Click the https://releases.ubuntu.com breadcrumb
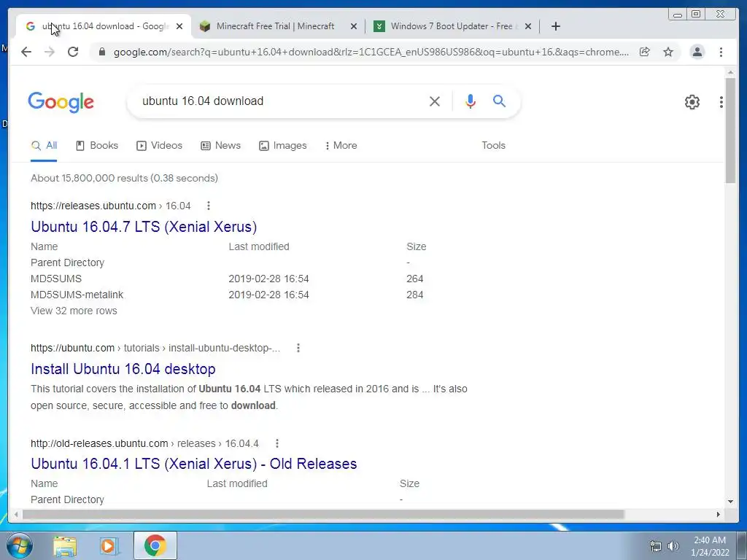Screen dimensions: 747x560 coord(93,206)
